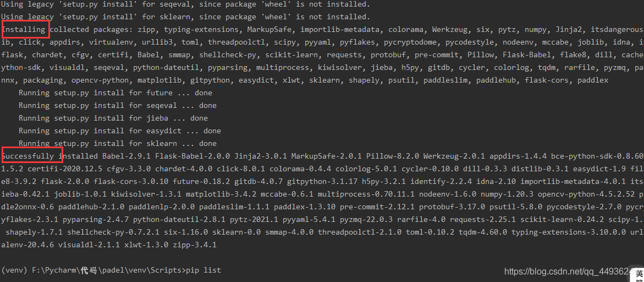Image resolution: width=644 pixels, height=282 pixels.
Task: Click the red-boxed word "Installing"
Action: (25, 29)
